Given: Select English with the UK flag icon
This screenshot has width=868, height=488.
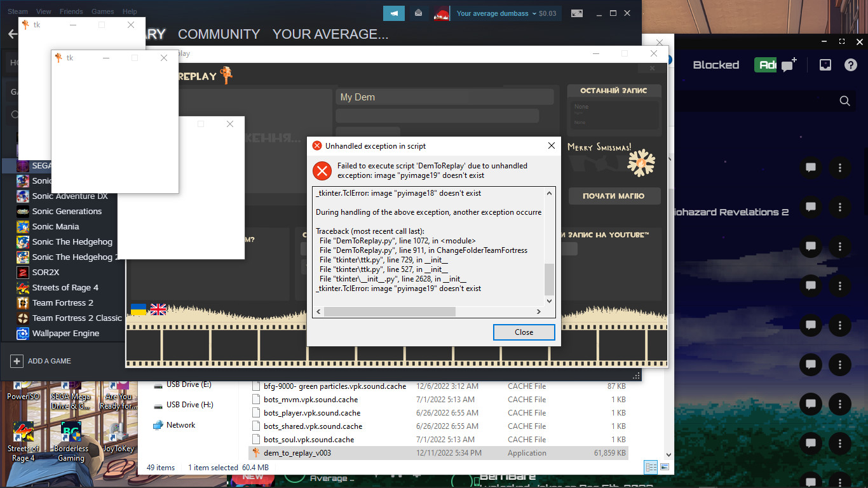Looking at the screenshot, I should tap(158, 309).
